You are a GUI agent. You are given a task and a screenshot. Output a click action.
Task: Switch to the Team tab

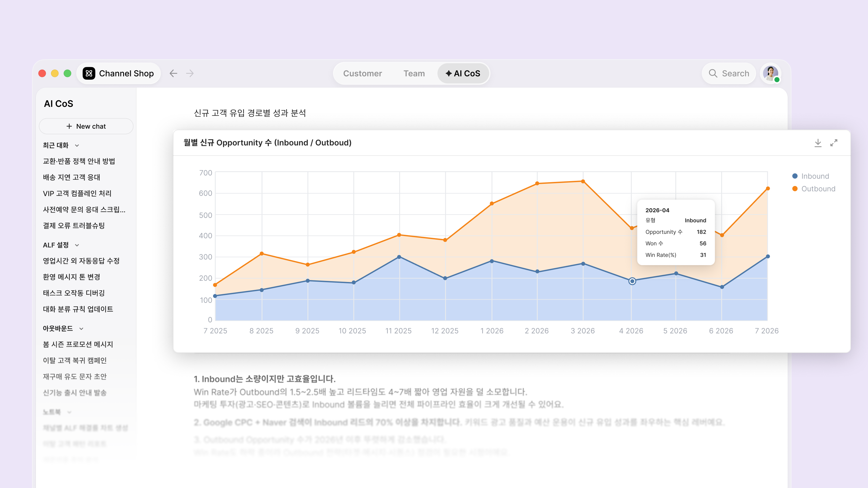pos(414,73)
